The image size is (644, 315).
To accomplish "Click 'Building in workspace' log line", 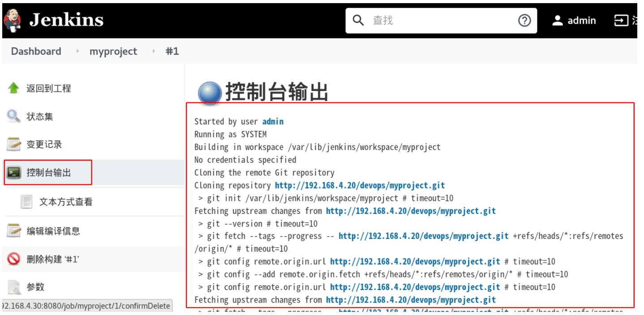I will 318,147.
